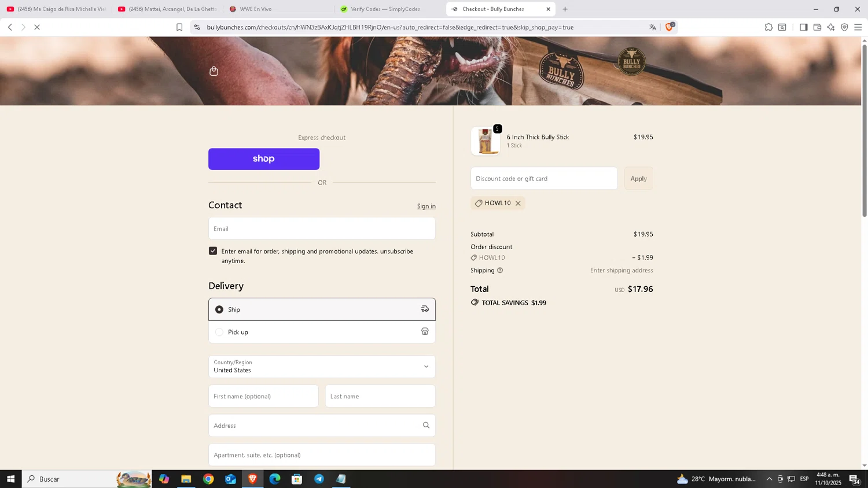The height and width of the screenshot is (488, 868).
Task: Click the bookmark icon in address bar
Action: click(x=179, y=27)
